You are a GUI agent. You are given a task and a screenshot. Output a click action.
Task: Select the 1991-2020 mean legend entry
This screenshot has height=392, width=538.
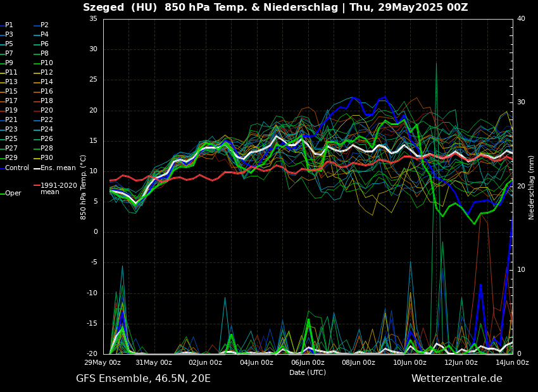(x=58, y=188)
